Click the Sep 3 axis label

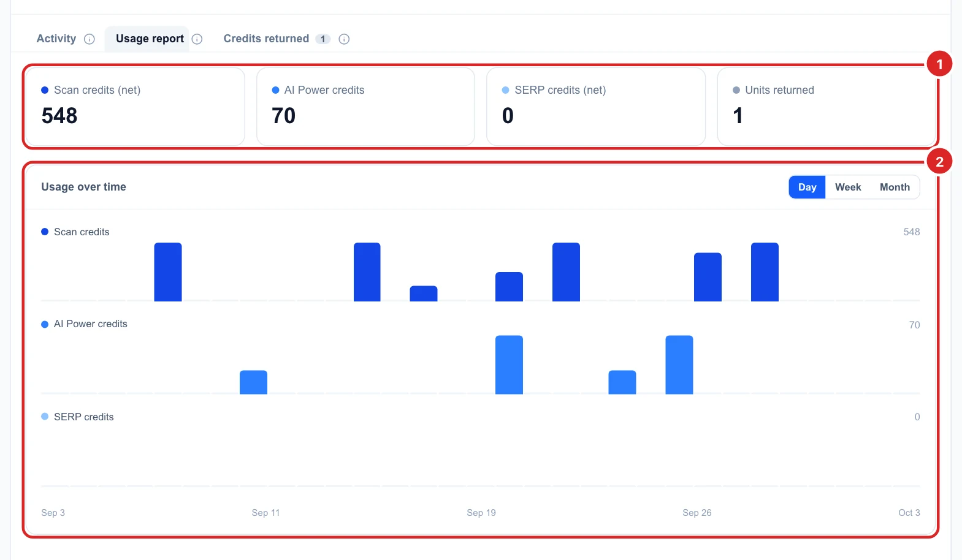(53, 513)
